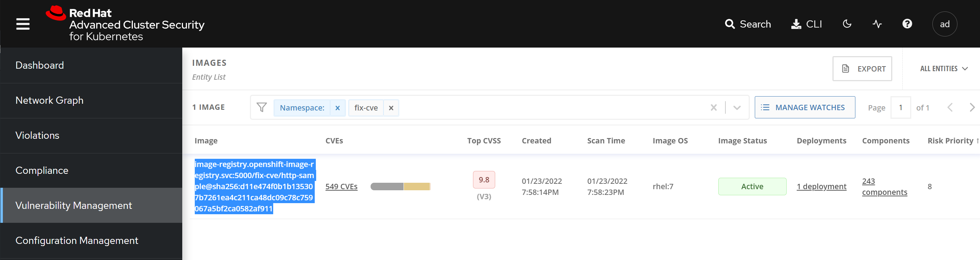Click the Risk Priority value 8
980x260 pixels.
(x=930, y=187)
